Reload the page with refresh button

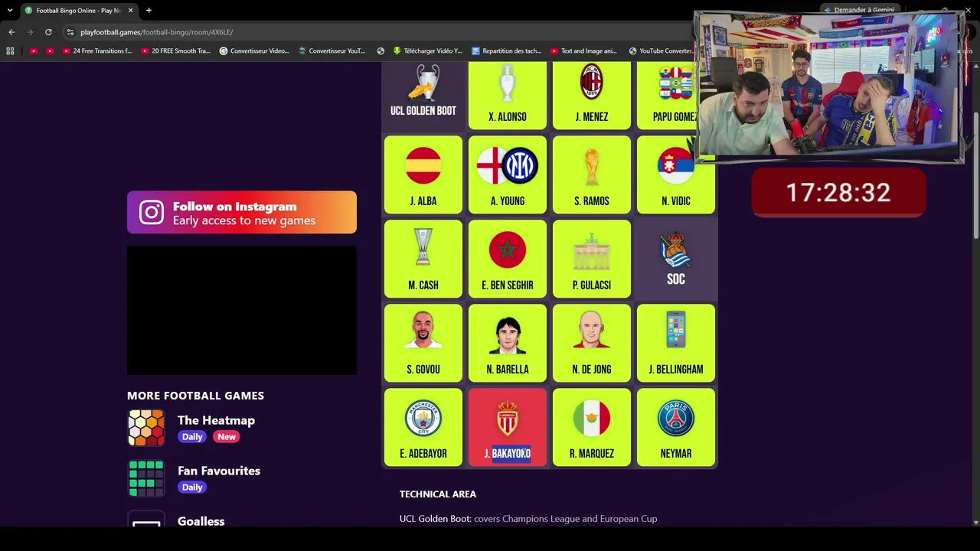coord(48,32)
